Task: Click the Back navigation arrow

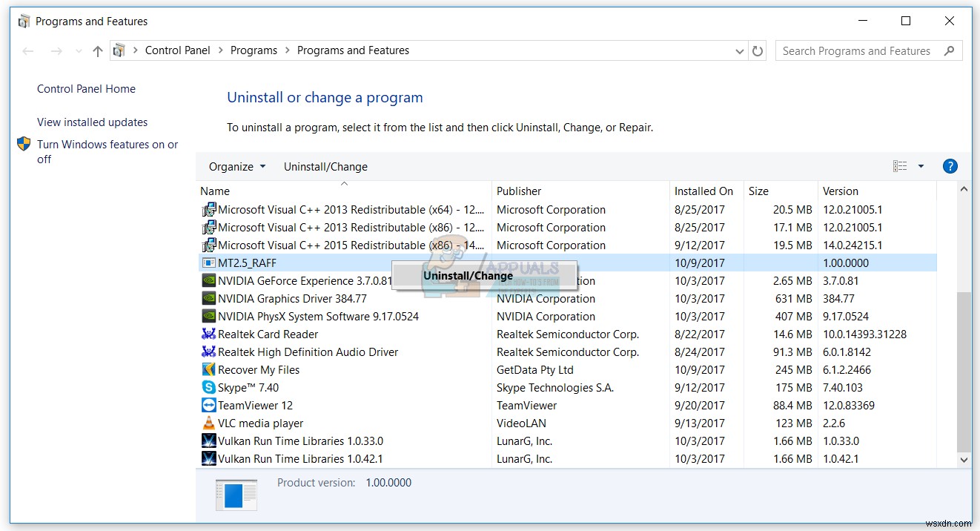Action: [28, 51]
